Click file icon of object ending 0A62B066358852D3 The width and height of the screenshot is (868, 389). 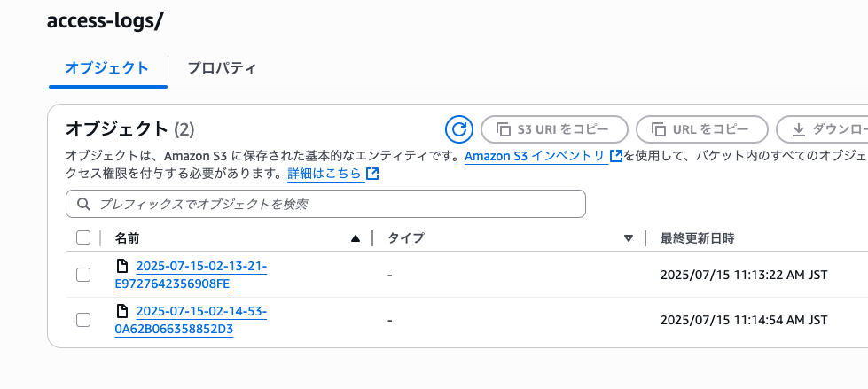(x=121, y=312)
